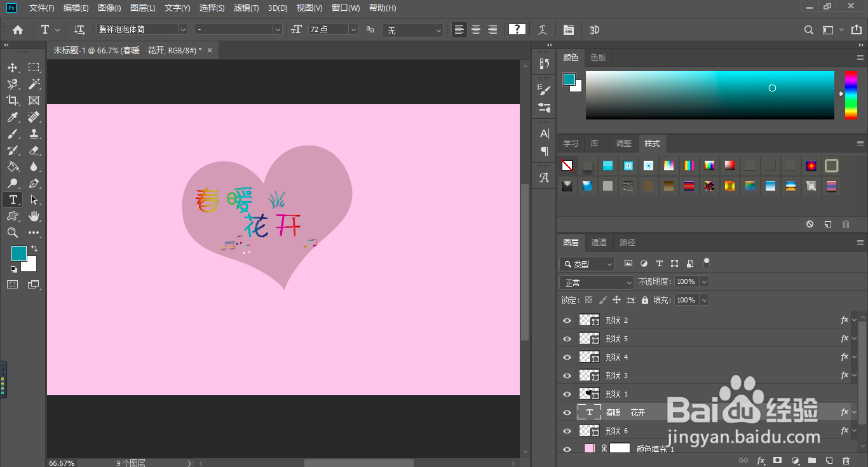Select the Clone Stamp tool
This screenshot has height=467, width=868.
tap(34, 133)
